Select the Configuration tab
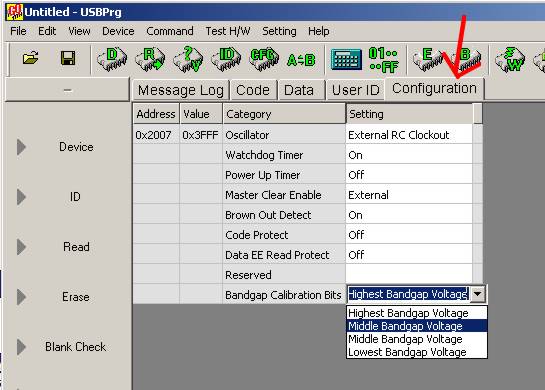The height and width of the screenshot is (390, 545). pyautogui.click(x=434, y=89)
